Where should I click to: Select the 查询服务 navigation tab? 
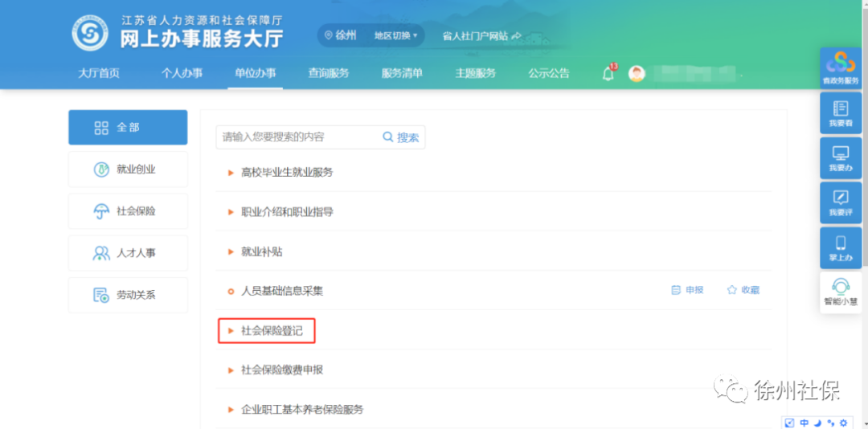coord(328,73)
